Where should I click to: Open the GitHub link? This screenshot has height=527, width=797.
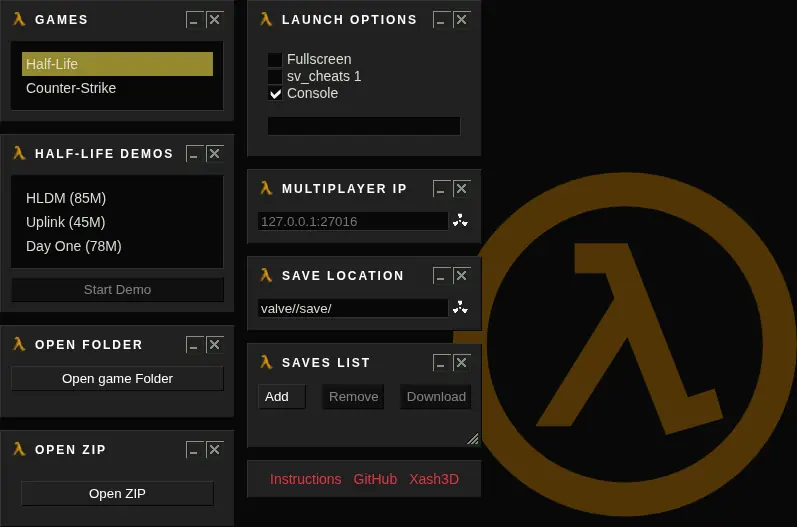click(375, 479)
